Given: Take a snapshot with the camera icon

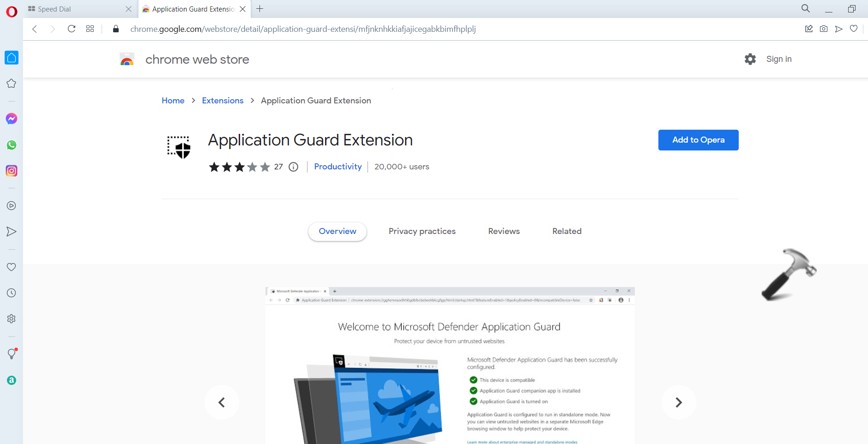Looking at the screenshot, I should 824,29.
